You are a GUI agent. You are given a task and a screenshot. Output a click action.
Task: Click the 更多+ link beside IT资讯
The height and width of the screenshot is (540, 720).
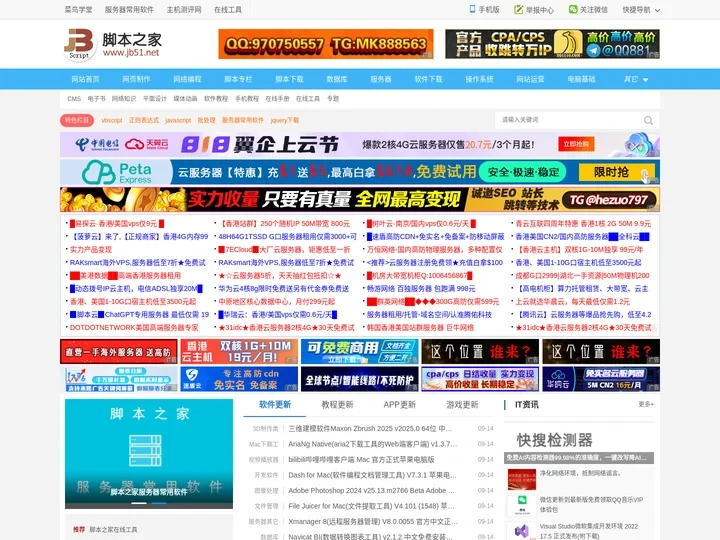pos(646,404)
